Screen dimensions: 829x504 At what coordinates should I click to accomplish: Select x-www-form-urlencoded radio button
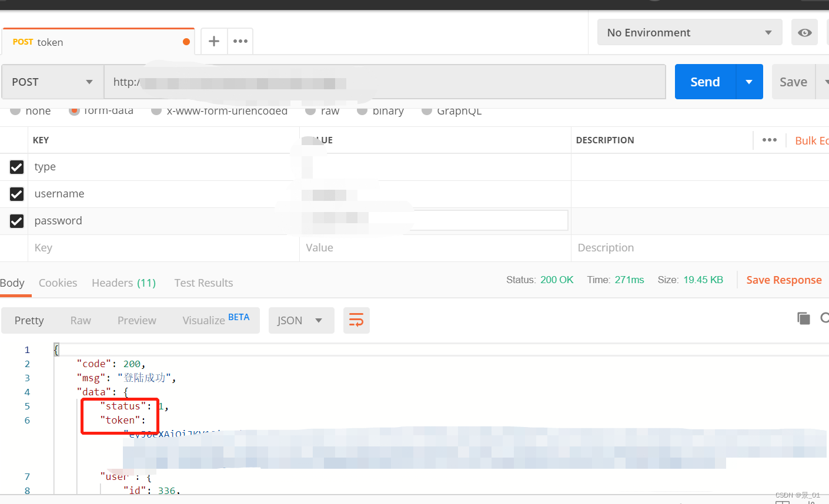tap(156, 110)
